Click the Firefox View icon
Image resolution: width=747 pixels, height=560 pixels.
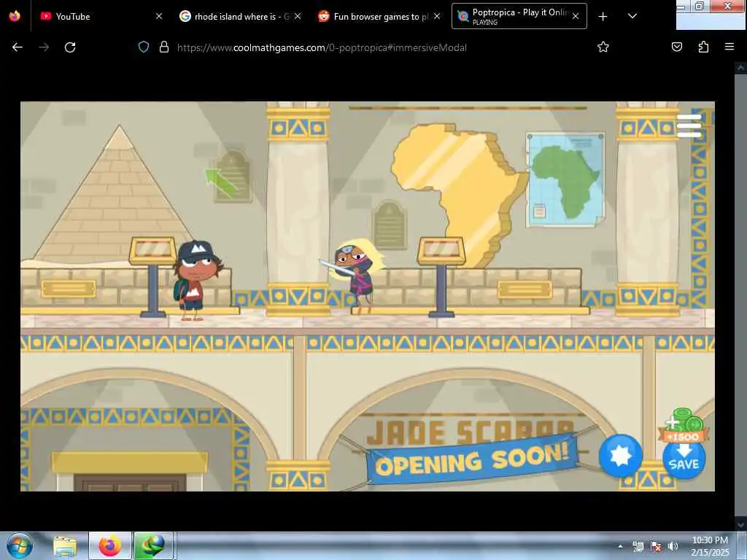point(15,16)
